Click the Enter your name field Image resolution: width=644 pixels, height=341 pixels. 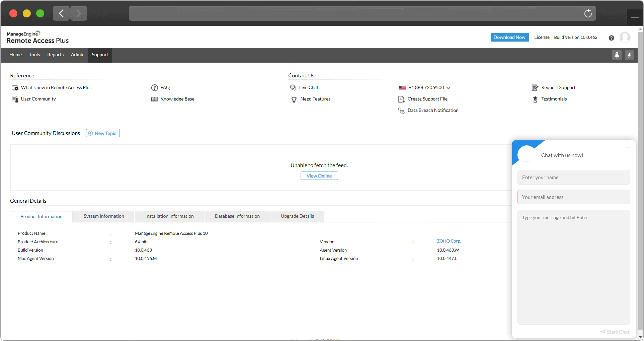click(x=574, y=178)
